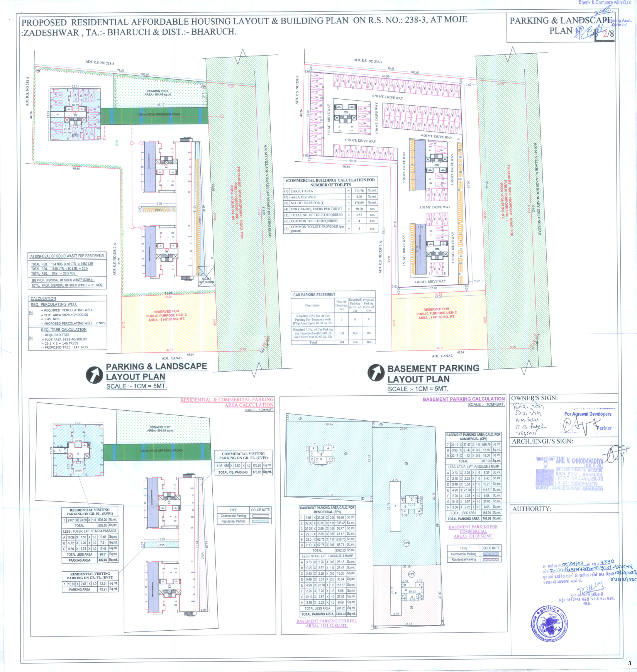Click the 'Check & Compare with O/c' note

pyautogui.click(x=605, y=3)
